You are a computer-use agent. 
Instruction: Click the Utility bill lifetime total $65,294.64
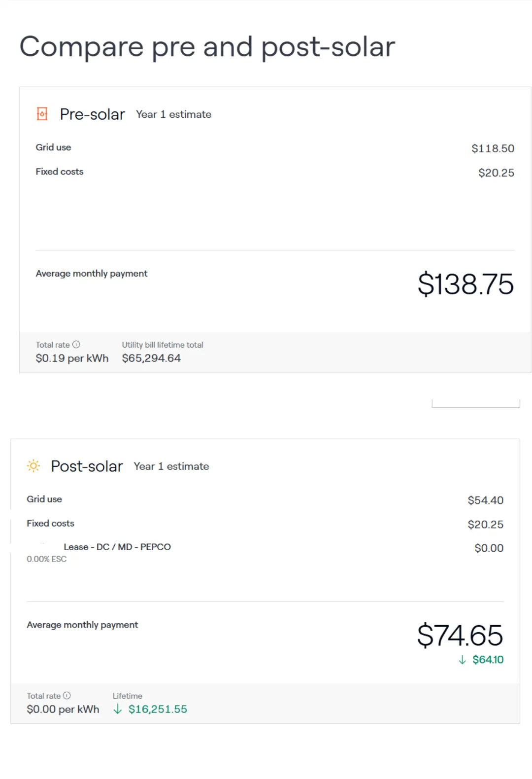151,358
